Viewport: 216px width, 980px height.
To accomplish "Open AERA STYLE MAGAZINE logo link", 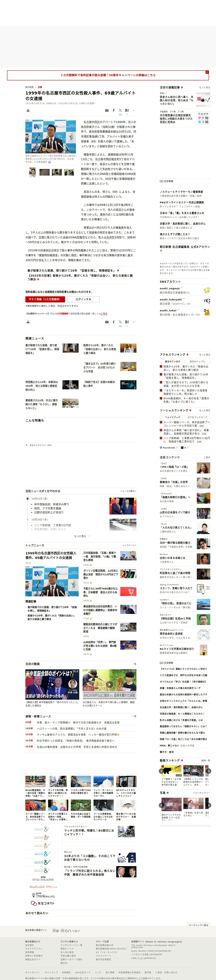I will pos(43,879).
